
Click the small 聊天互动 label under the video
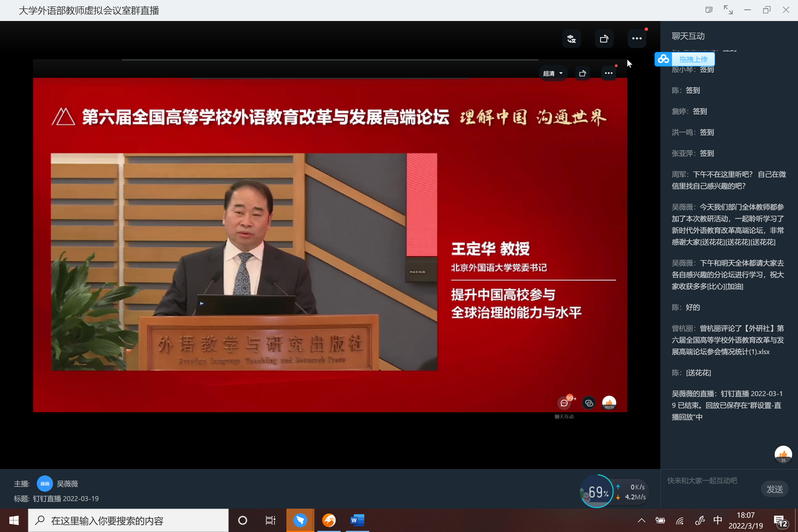coord(564,417)
